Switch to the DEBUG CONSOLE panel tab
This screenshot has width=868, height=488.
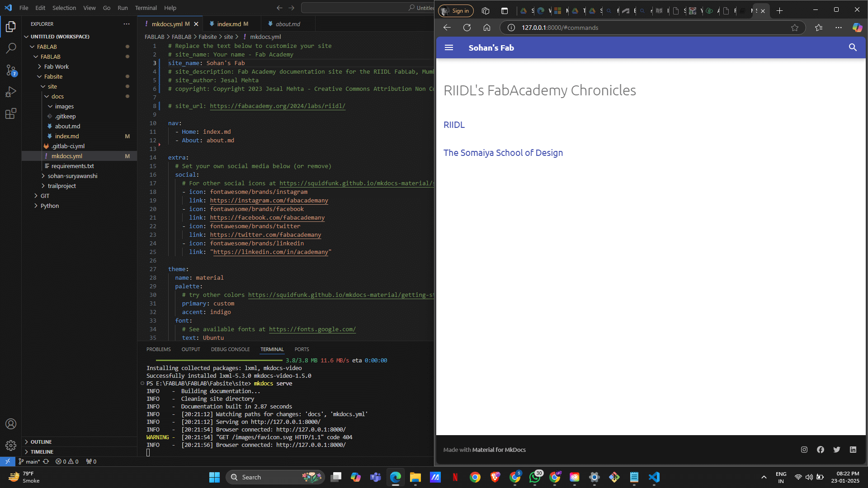[x=230, y=349]
